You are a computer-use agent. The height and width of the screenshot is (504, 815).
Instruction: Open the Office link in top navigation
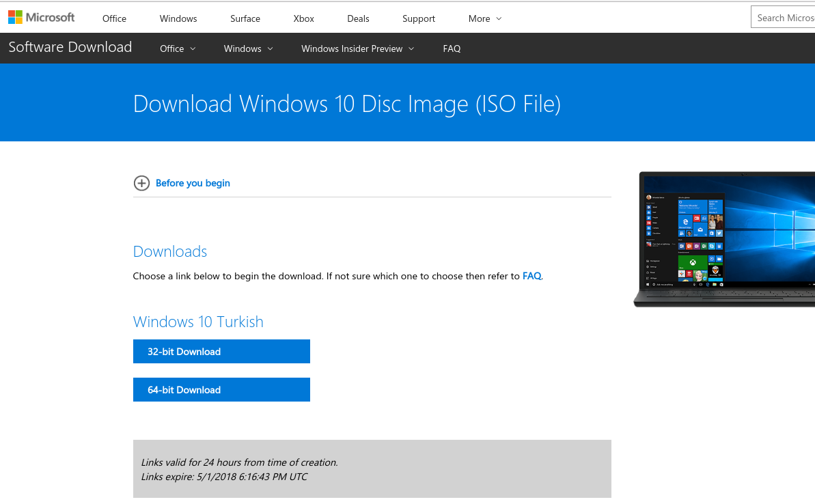tap(114, 18)
